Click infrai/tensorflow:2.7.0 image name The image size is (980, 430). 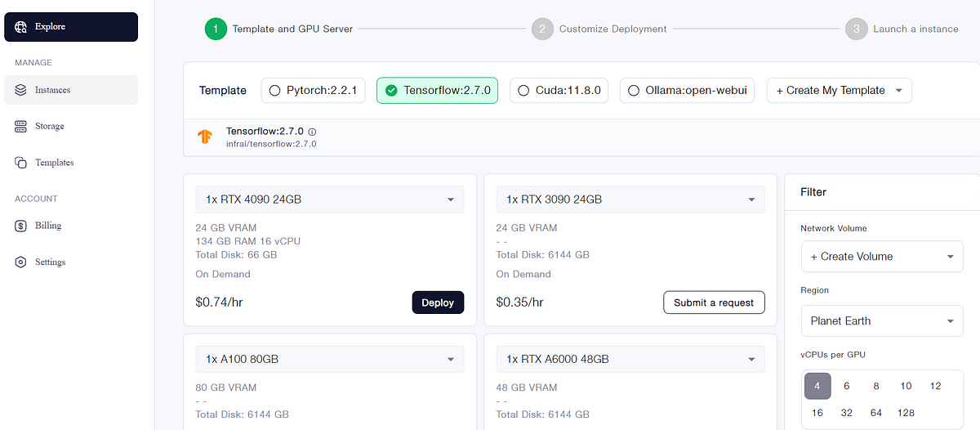(x=271, y=144)
